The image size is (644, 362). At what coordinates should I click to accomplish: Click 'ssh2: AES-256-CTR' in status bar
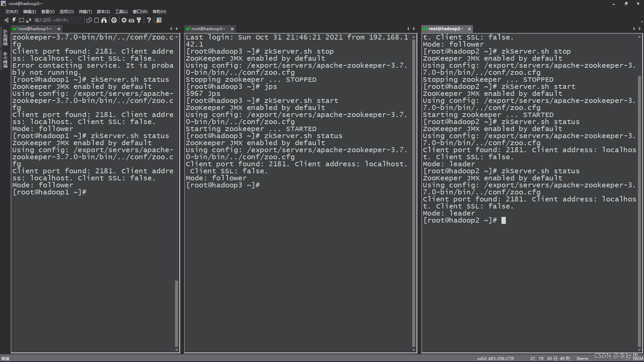pyautogui.click(x=495, y=359)
